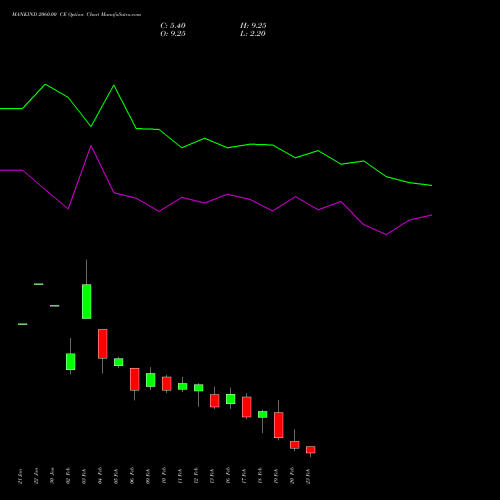The image size is (500, 500).
Task: Click the large red candle for 19 Feb
Action: tap(279, 425)
